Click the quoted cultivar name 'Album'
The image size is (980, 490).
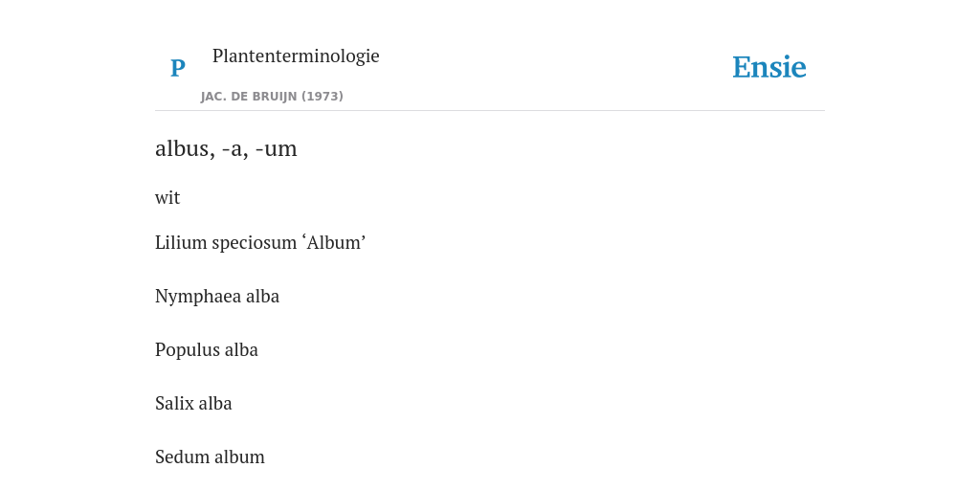(x=334, y=242)
